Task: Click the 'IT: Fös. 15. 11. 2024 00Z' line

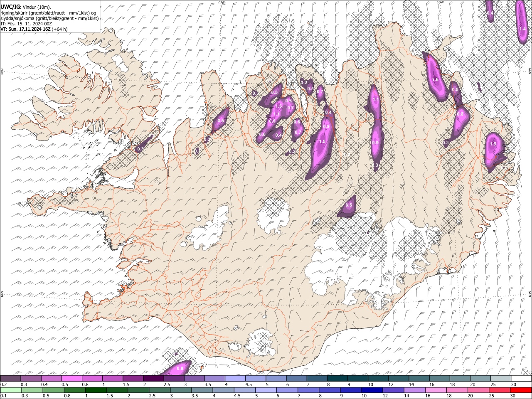Action: [26, 24]
